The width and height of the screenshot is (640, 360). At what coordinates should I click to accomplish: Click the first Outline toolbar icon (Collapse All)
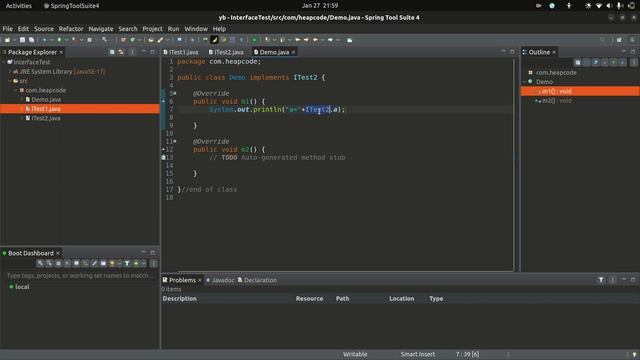(x=578, y=62)
